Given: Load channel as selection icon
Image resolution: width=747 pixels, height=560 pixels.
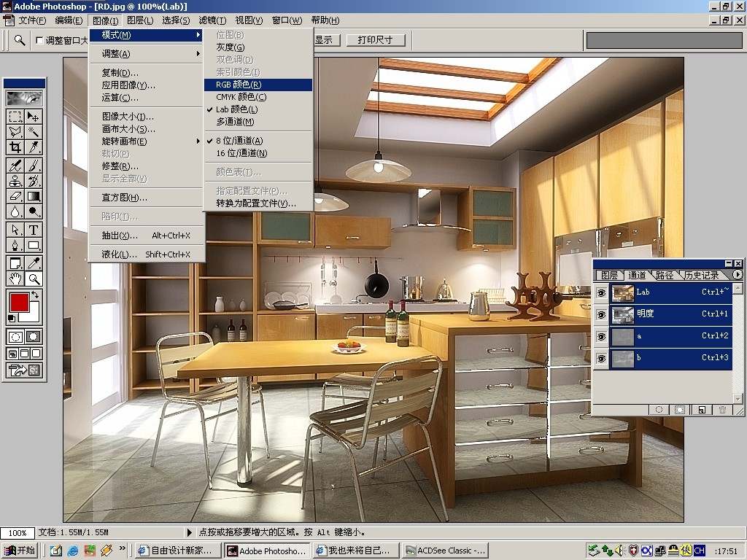Looking at the screenshot, I should click(659, 410).
